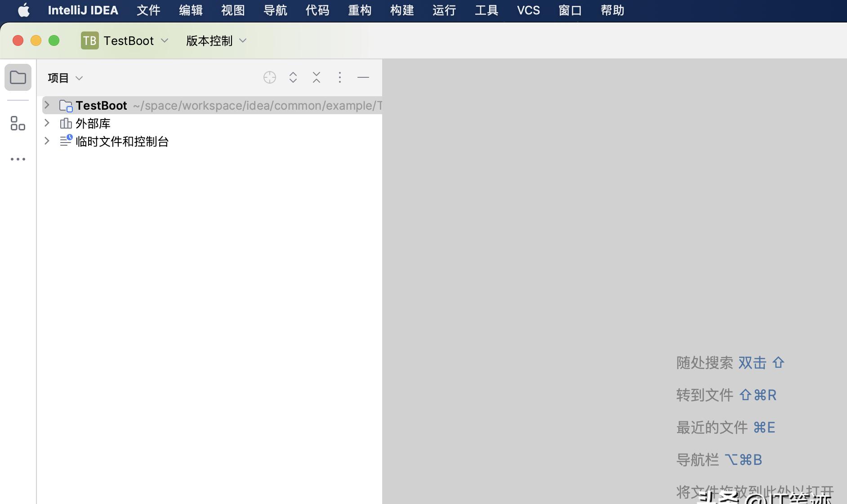This screenshot has width=847, height=504.
Task: Click the green window zoom button
Action: click(54, 40)
